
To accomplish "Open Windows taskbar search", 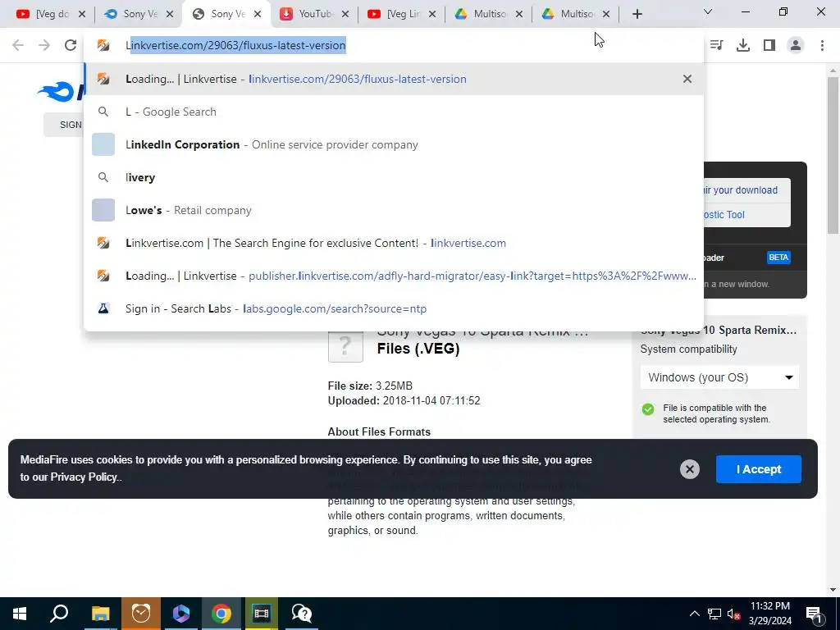I will coord(59,614).
